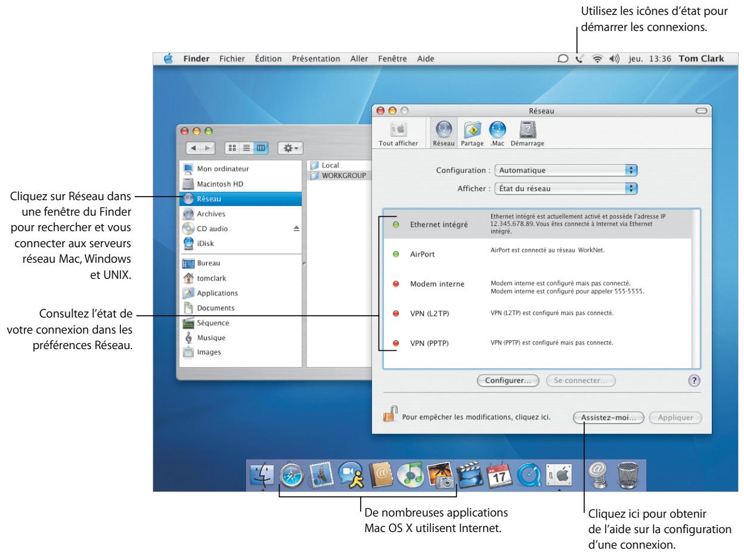The height and width of the screenshot is (560, 744).
Task: Select iDisk in Finder sidebar
Action: pos(241,244)
